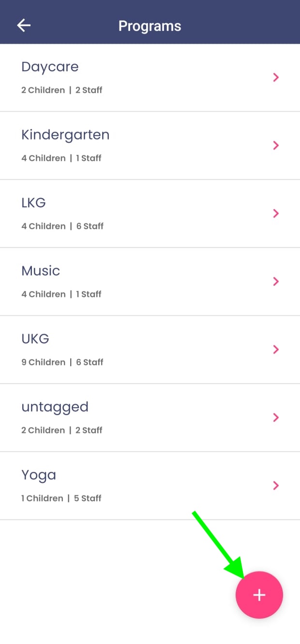Image resolution: width=300 pixels, height=644 pixels.
Task: Tap "1 Children | 5 Staff" under Yoga
Action: coord(61,498)
